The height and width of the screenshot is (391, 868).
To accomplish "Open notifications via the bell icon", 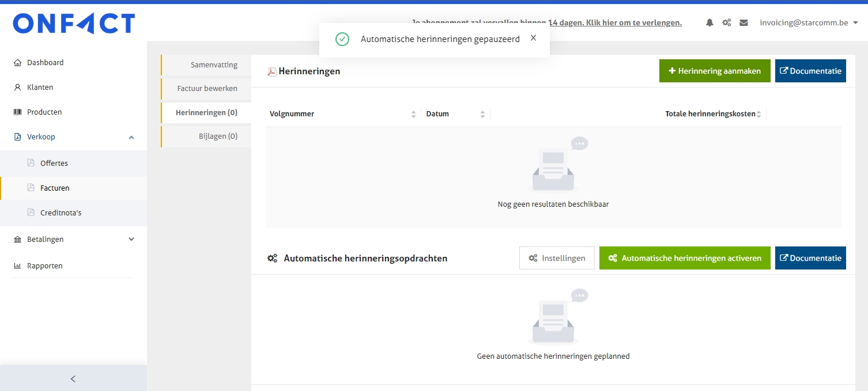I will tap(710, 22).
